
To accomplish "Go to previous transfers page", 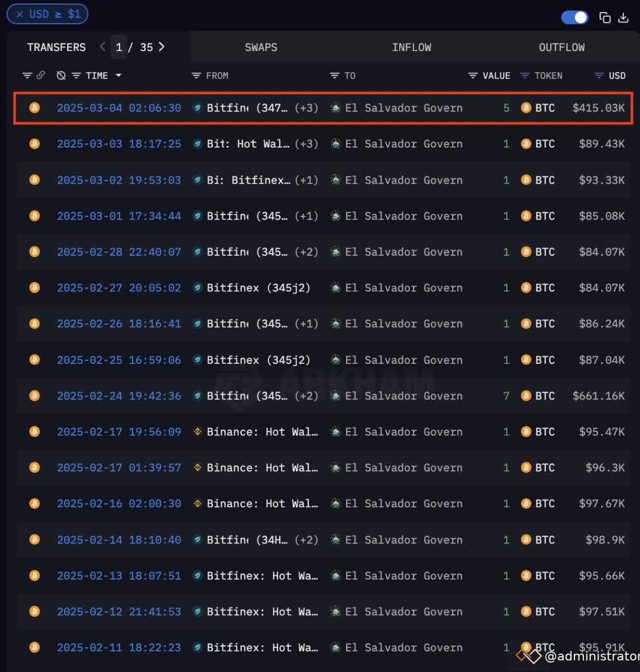I will (x=102, y=47).
